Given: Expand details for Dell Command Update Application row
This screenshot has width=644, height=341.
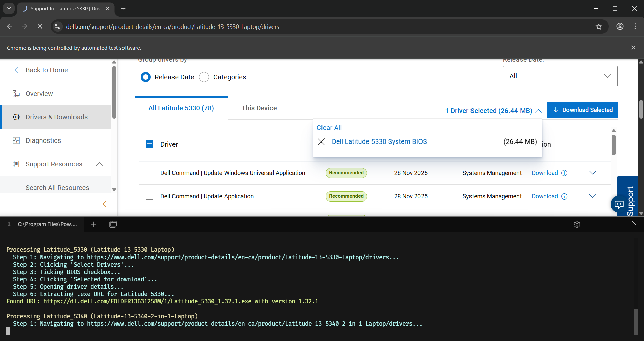Looking at the screenshot, I should [x=592, y=196].
